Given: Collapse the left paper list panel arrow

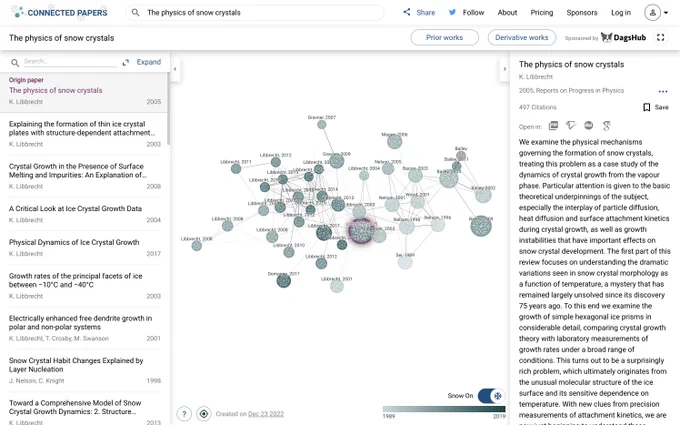Looking at the screenshot, I should pos(175,69).
